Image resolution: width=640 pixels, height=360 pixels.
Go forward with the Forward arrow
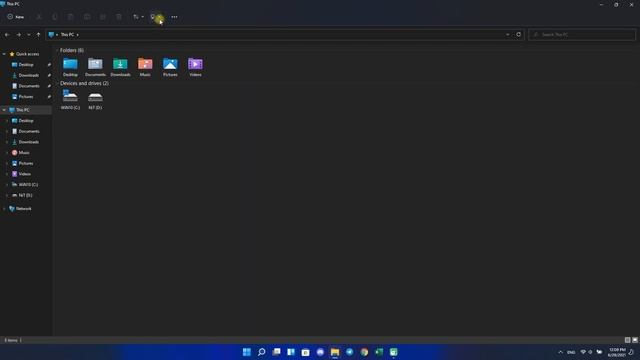pyautogui.click(x=18, y=35)
